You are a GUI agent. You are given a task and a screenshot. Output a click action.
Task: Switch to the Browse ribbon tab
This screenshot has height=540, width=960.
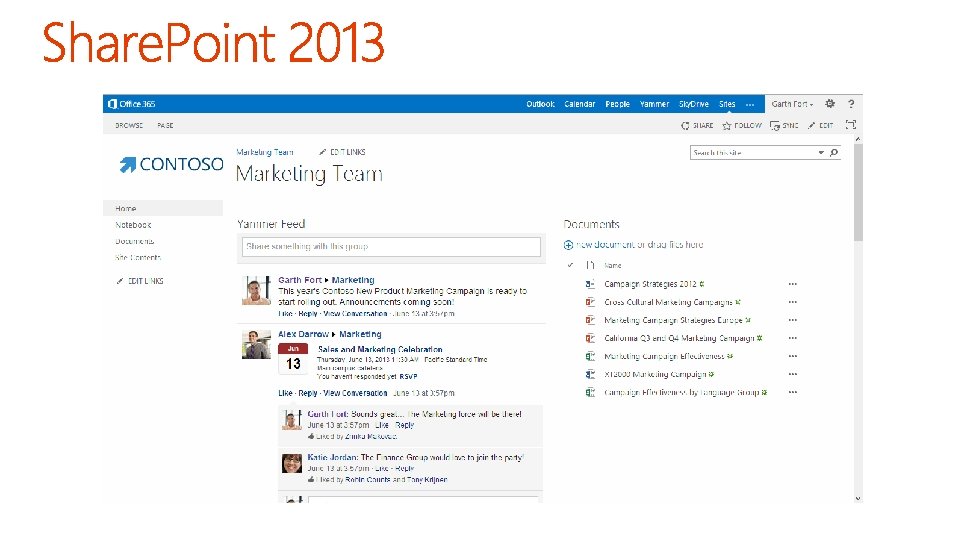129,126
